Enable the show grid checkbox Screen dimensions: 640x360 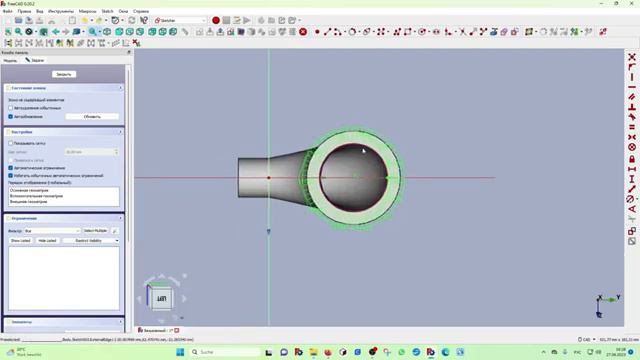(x=11, y=144)
